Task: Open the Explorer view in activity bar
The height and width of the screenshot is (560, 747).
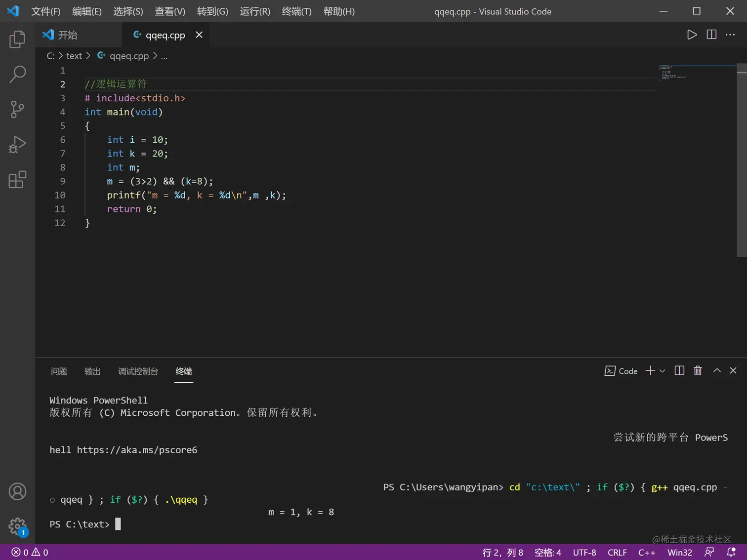Action: tap(17, 39)
